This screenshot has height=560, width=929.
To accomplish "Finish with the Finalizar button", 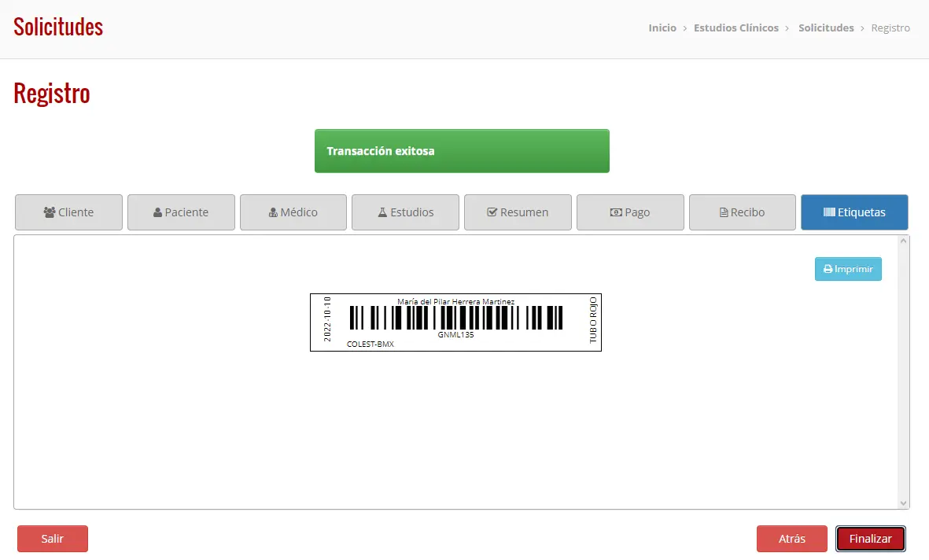I will [x=870, y=539].
